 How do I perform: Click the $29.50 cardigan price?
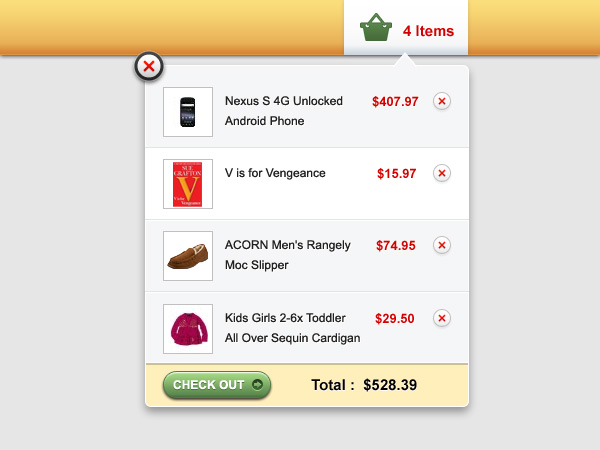(x=395, y=319)
